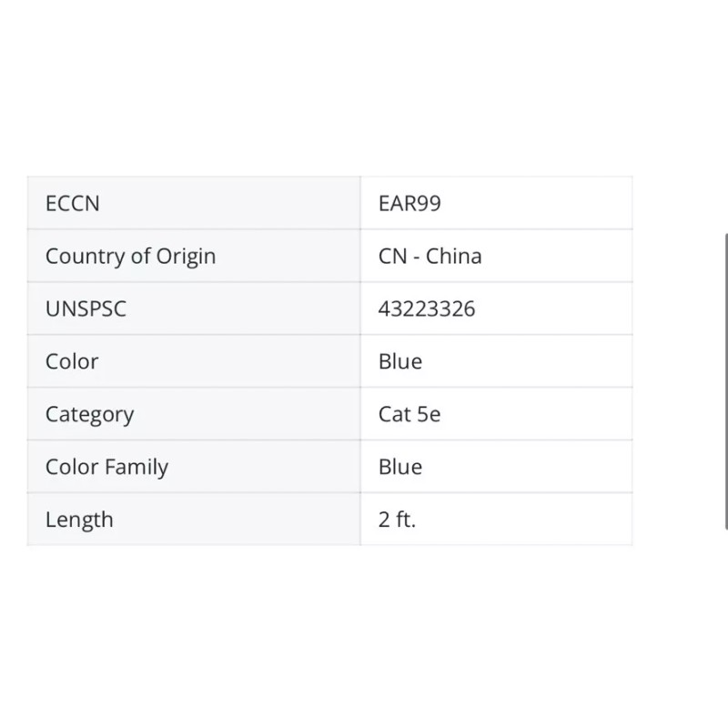Select the Blue value beside Color Family
The height and width of the screenshot is (728, 728).
400,467
